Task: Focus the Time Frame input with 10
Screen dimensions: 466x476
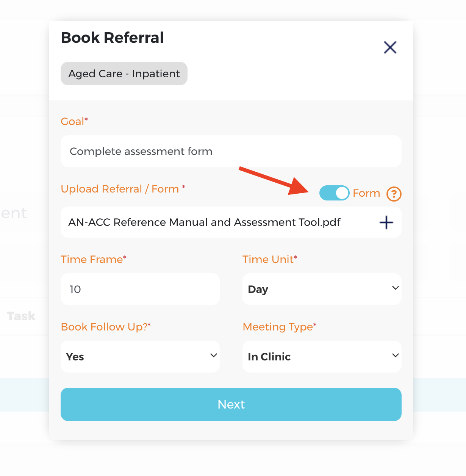Action: point(140,289)
